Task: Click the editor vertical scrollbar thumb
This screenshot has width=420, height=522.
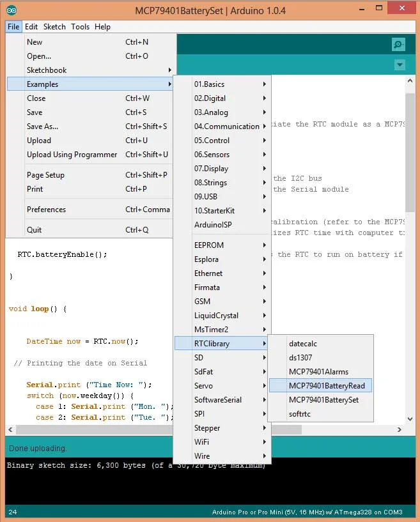Action: 410,153
